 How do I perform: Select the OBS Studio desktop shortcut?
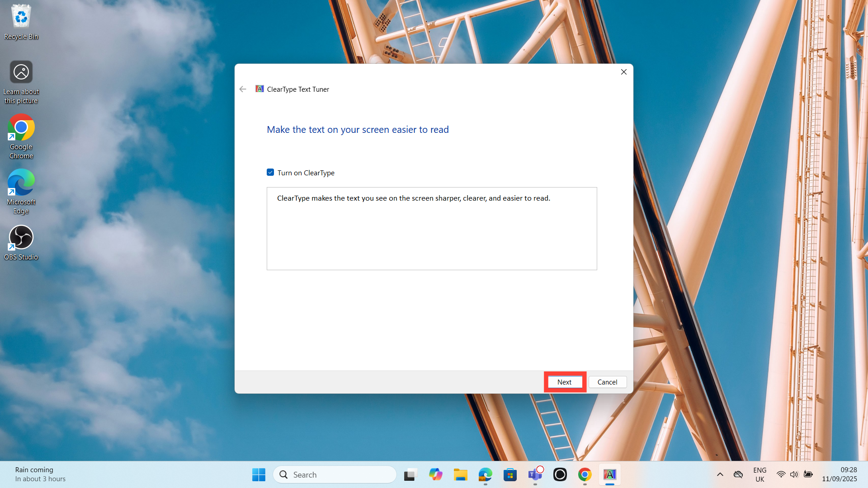coord(21,243)
